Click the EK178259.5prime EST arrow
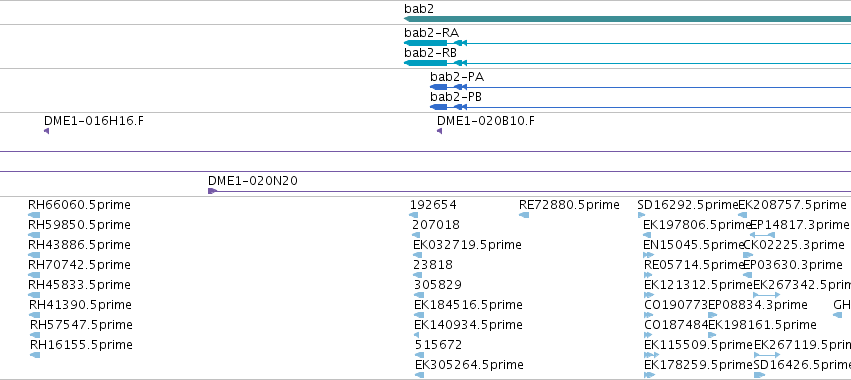This screenshot has width=851, height=380. click(x=649, y=375)
